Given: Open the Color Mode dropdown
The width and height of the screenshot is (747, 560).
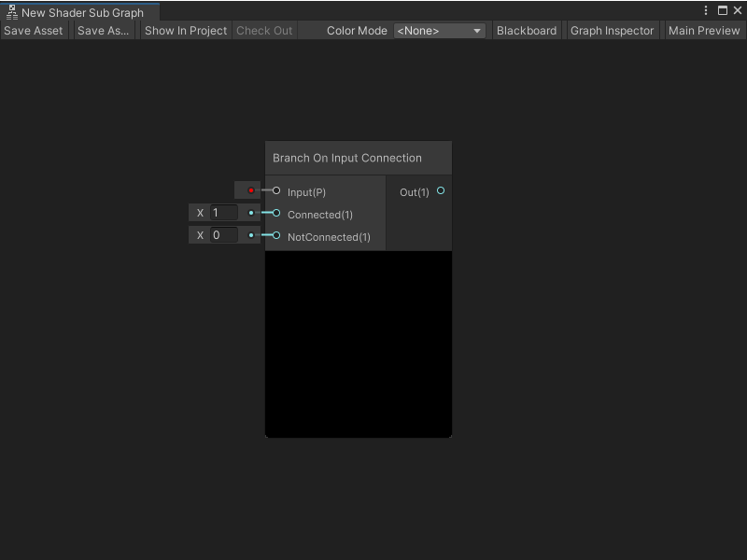Looking at the screenshot, I should (439, 30).
